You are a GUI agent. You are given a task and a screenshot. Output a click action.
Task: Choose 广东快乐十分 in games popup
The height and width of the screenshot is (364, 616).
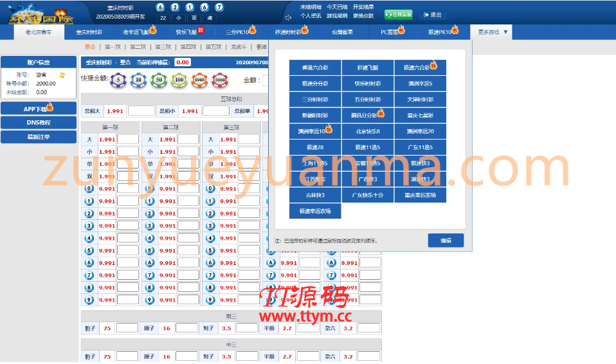[368, 195]
